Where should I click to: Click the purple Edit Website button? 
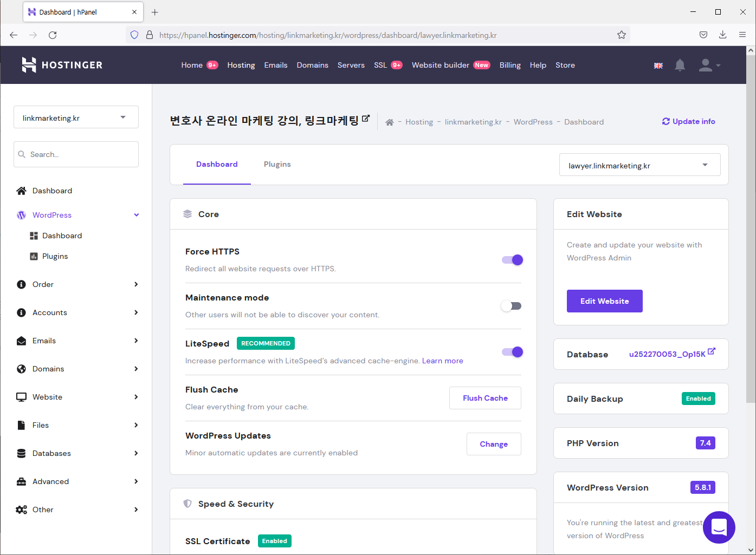click(604, 301)
